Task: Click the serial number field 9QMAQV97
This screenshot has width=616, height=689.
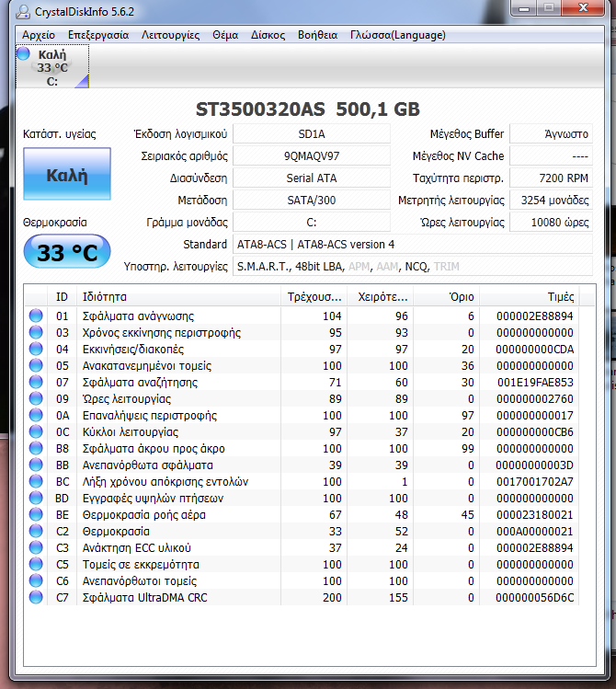Action: 312,156
